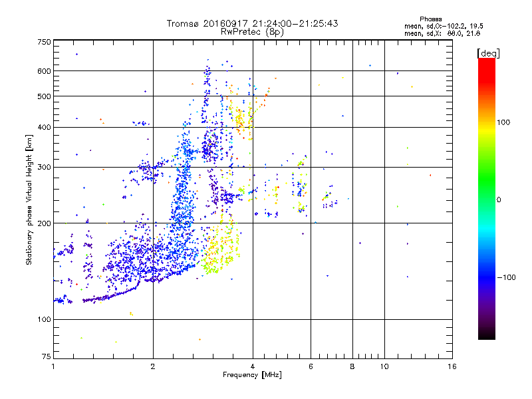Select the 'mean, sd,O:-102.2, 19.5' line
This screenshot has height=399, width=532.
point(444,26)
